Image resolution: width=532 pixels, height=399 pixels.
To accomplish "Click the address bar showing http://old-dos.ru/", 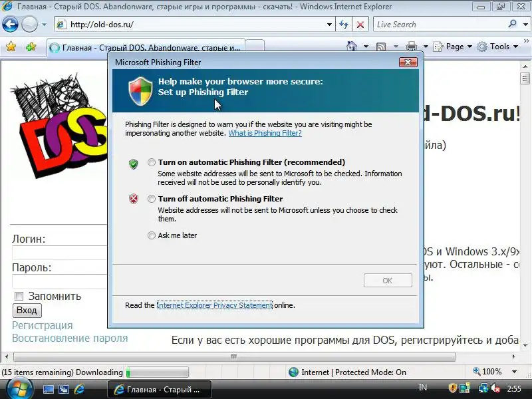I will (195, 25).
